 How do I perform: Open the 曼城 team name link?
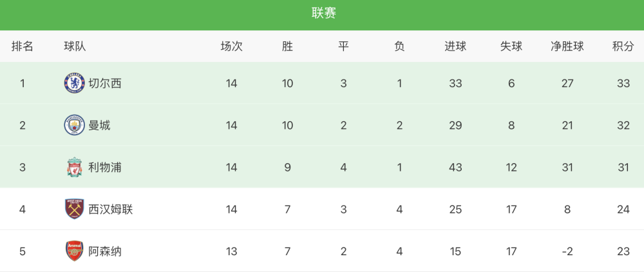99,125
